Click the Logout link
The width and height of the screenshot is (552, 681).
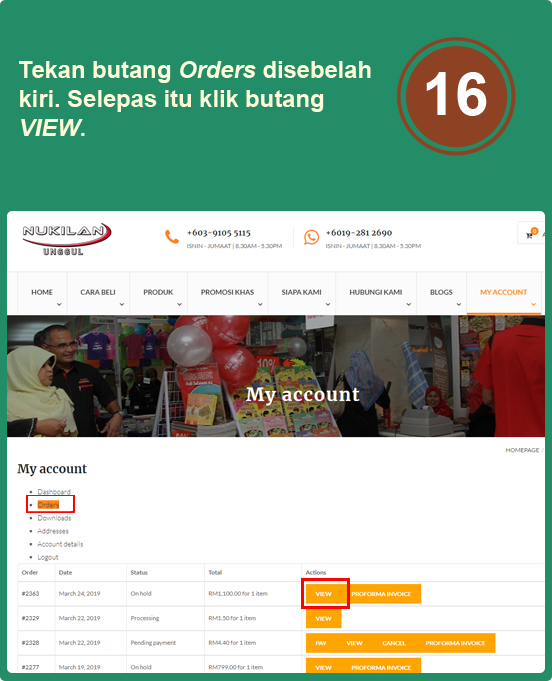48,557
